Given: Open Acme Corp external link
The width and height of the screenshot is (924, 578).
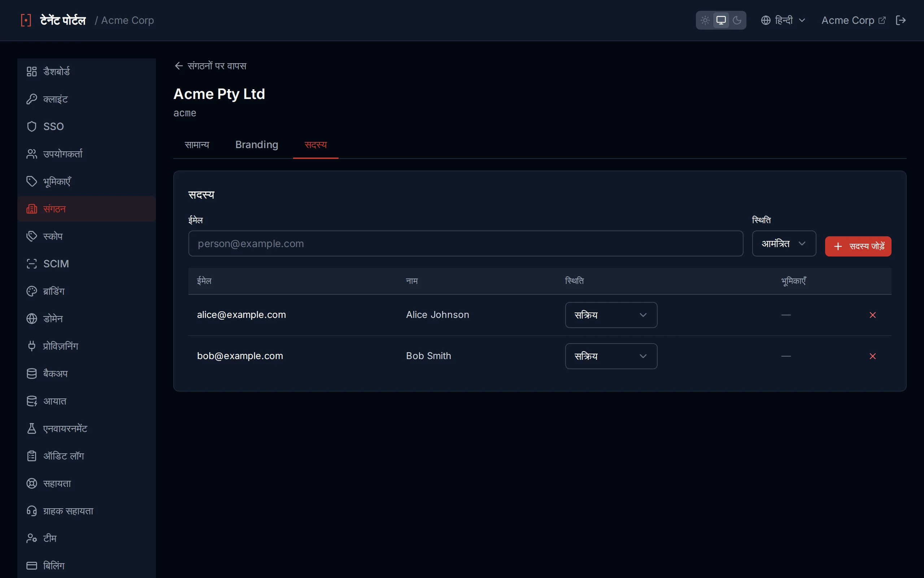Looking at the screenshot, I should (853, 20).
